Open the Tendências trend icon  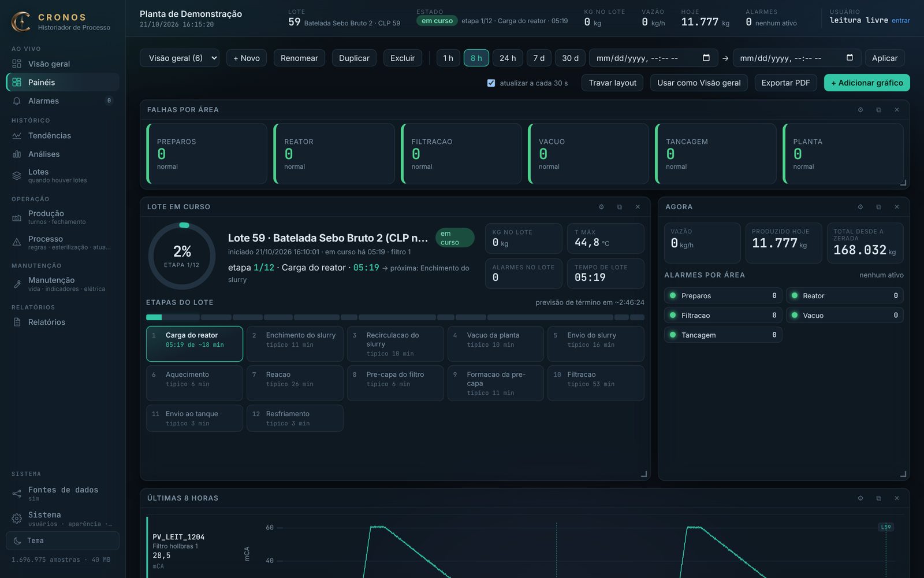(17, 135)
